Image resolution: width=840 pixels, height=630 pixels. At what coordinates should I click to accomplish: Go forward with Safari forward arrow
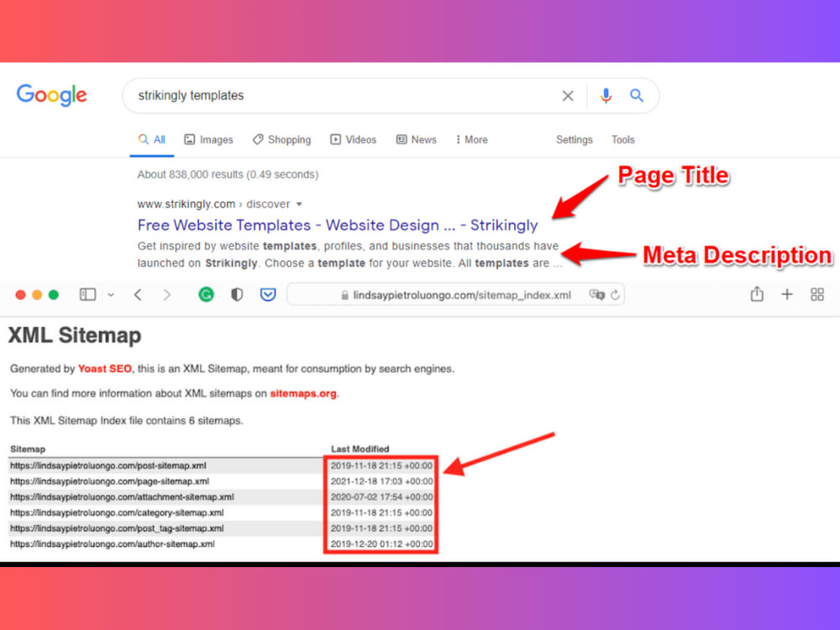166,295
